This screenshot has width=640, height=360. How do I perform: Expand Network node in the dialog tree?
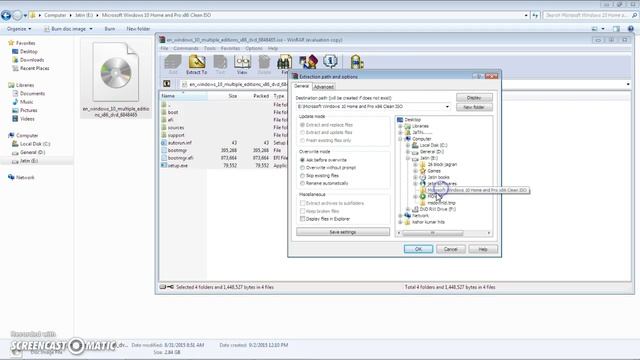400,216
